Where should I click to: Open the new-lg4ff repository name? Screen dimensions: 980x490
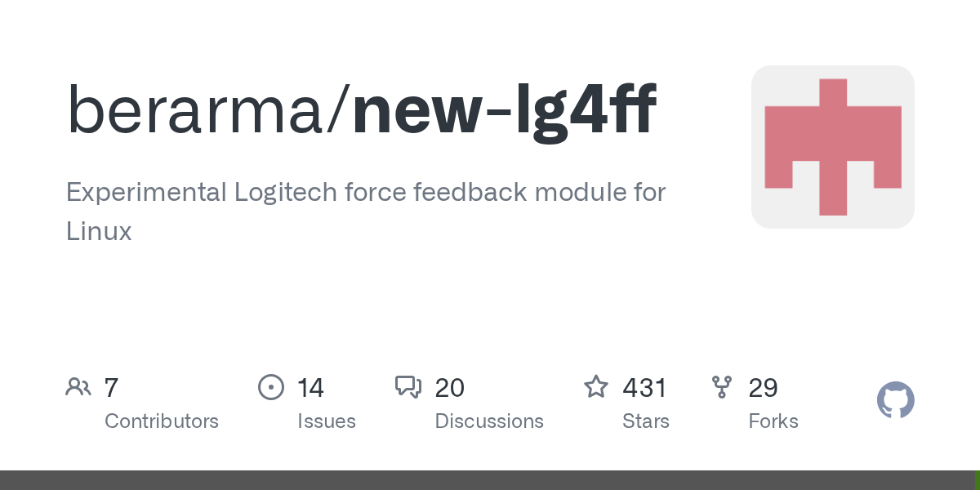click(x=504, y=109)
